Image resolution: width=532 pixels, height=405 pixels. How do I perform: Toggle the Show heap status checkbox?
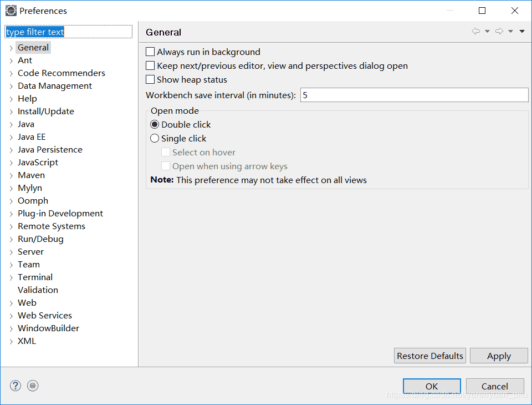(150, 80)
